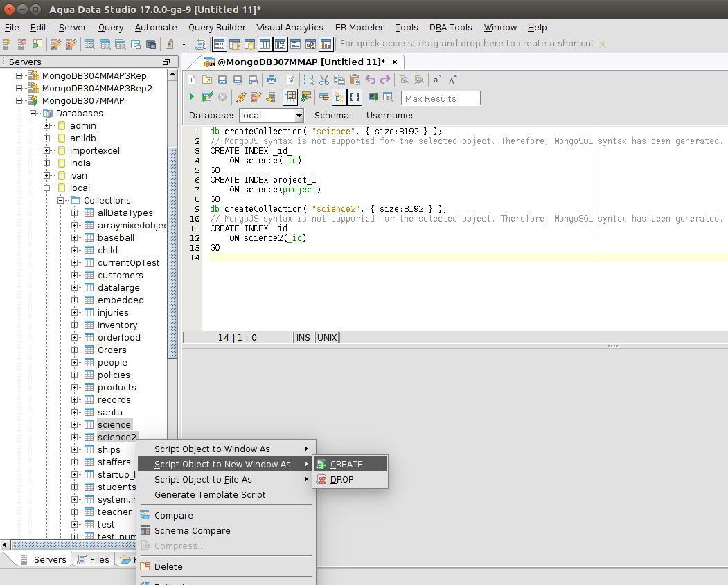Toggle the plain grid view button in main toolbar
Screen dimensions: 728x585
(265, 44)
